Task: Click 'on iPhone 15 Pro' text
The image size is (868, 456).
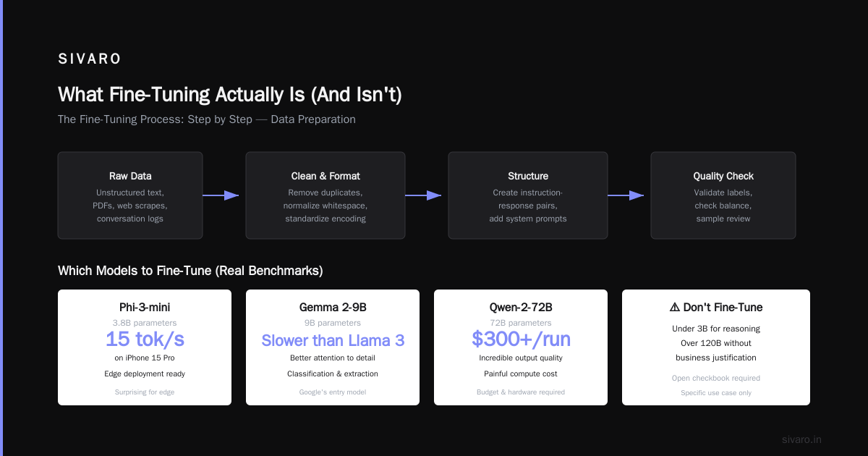Action: pos(145,358)
